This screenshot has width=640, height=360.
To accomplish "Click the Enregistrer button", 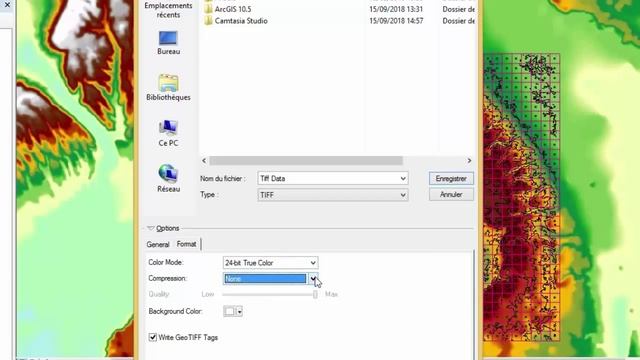I will pos(451,179).
